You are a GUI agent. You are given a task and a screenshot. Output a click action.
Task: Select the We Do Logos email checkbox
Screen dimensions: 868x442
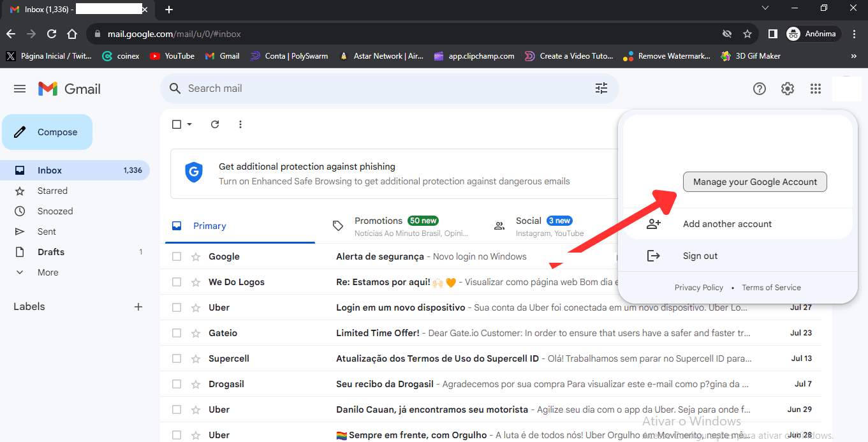177,282
